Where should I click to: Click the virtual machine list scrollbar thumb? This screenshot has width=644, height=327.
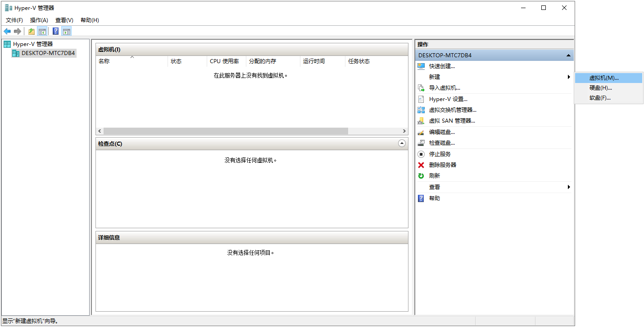(226, 131)
